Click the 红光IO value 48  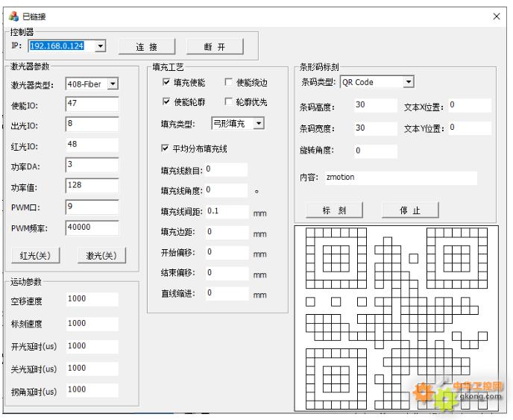point(92,145)
